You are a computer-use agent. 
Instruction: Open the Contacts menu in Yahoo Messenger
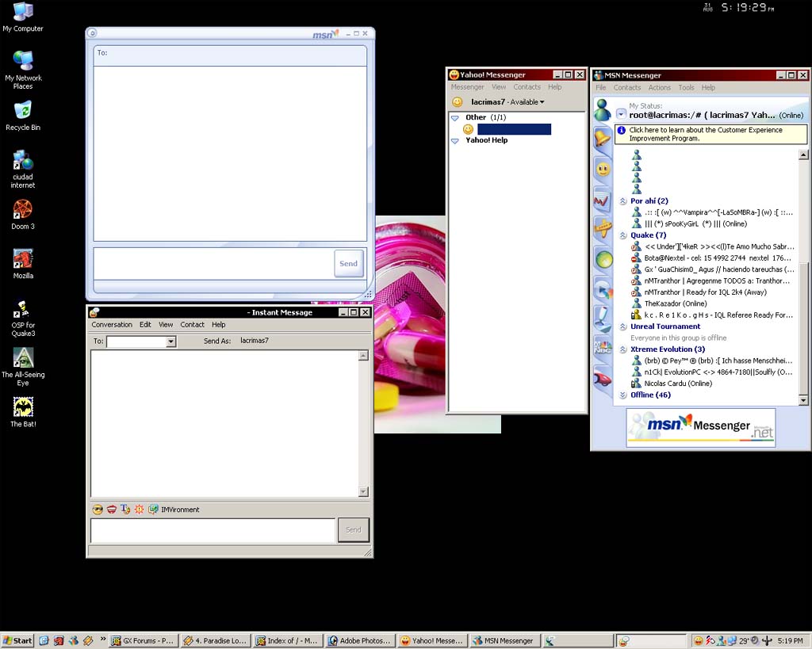coord(527,87)
